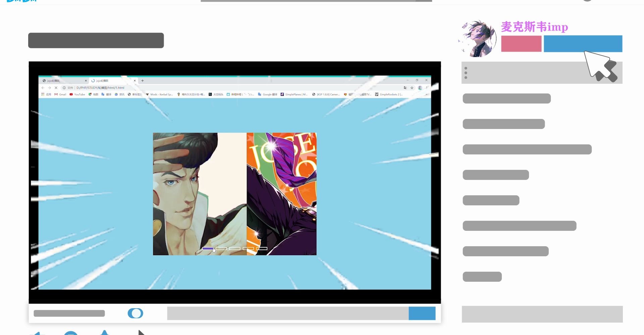Image resolution: width=644 pixels, height=335 pixels.
Task: Open the SimplePlanes bookmark
Action: click(294, 94)
